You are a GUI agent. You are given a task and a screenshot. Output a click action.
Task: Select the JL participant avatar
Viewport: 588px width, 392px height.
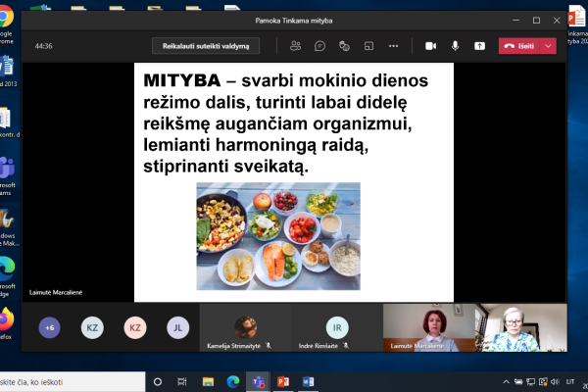(177, 327)
